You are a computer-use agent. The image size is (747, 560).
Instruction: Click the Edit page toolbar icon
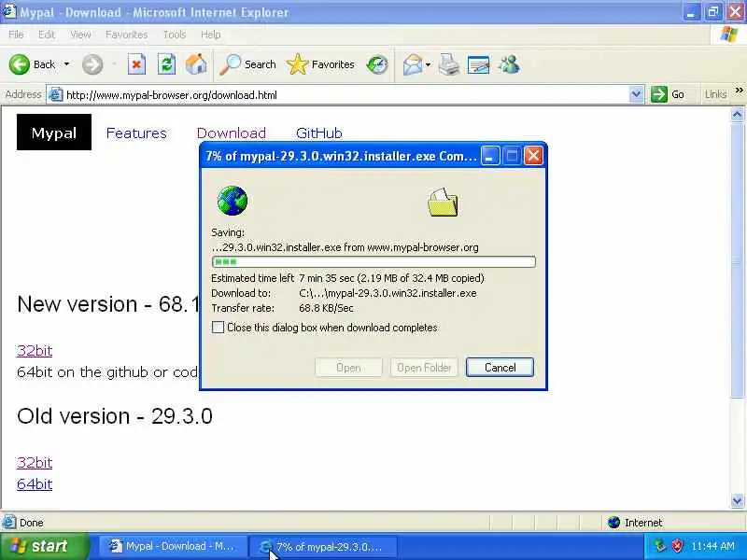tap(479, 64)
